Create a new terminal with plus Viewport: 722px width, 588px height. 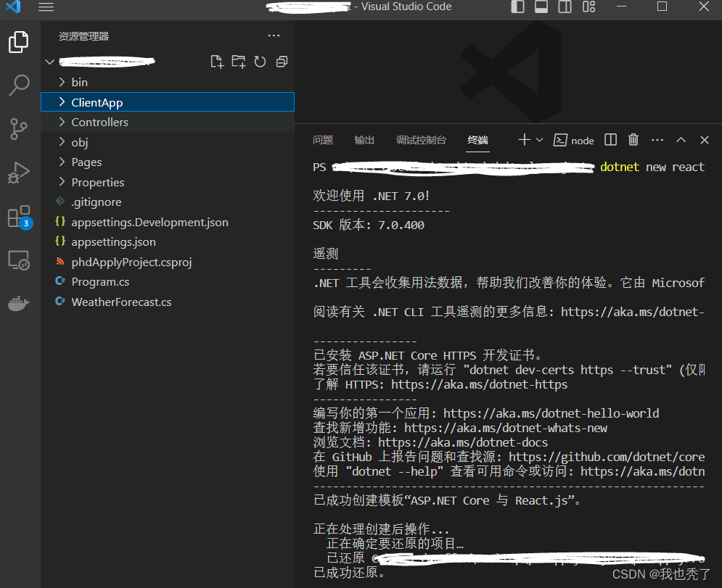(x=524, y=140)
